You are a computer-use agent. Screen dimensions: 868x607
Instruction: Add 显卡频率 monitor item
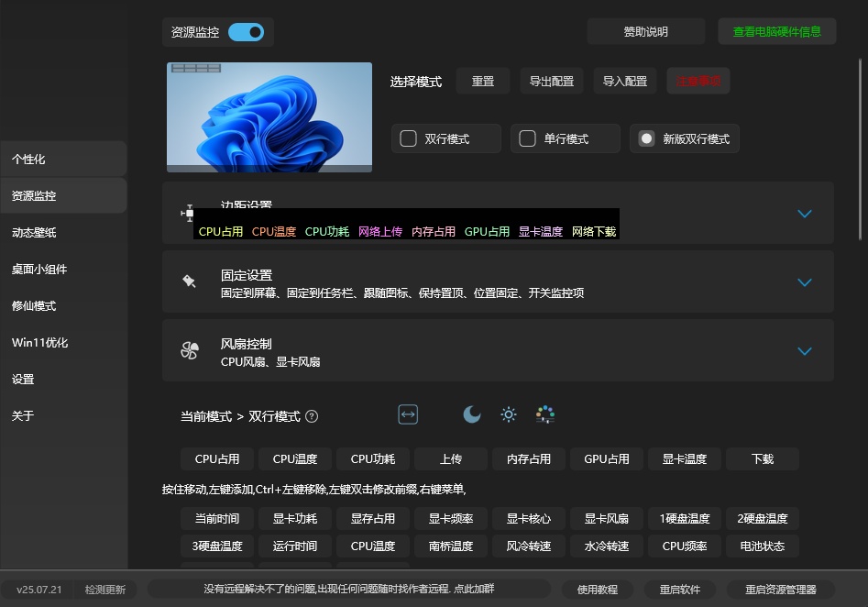[x=451, y=518]
